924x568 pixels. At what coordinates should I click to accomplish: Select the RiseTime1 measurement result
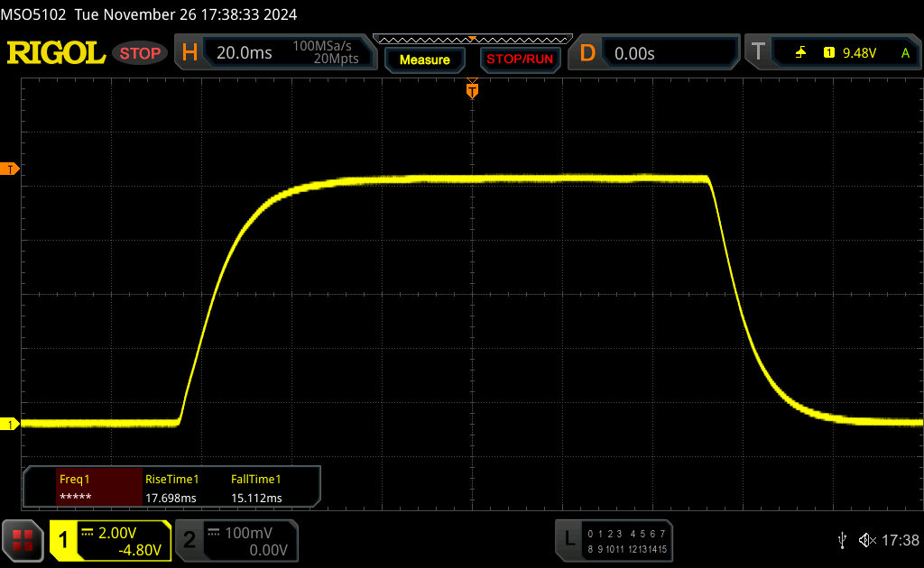coord(171,488)
